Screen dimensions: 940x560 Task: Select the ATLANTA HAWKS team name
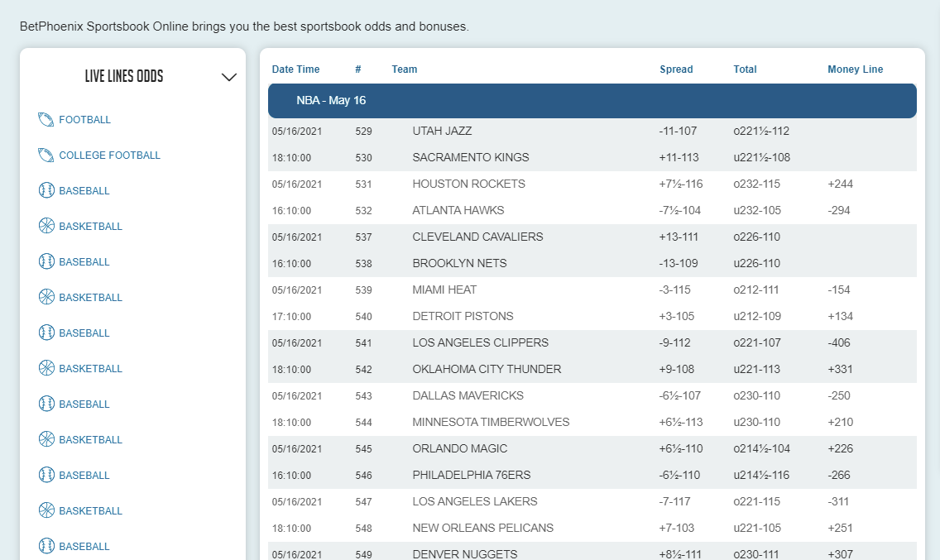(x=458, y=210)
